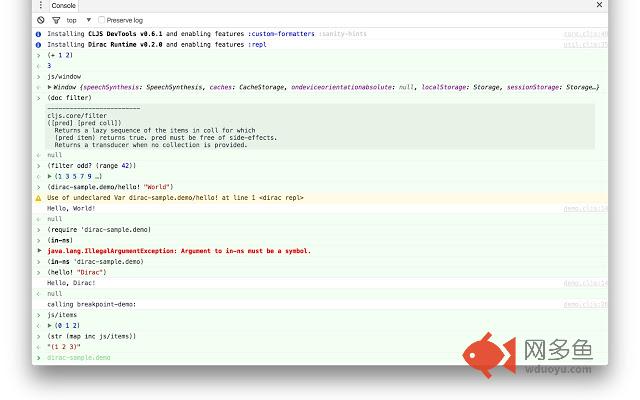The image size is (640, 400).
Task: Click the info icon beside Dirac Runtime message
Action: point(38,44)
